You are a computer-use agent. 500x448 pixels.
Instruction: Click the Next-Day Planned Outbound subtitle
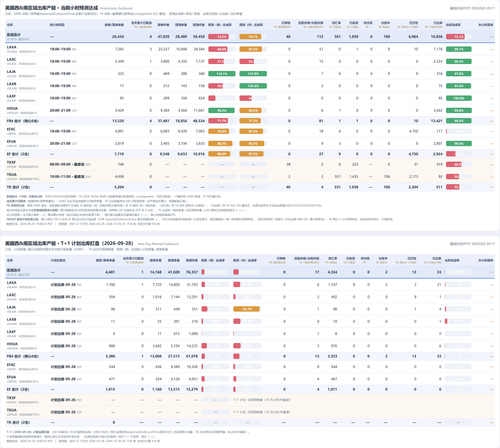point(158,244)
